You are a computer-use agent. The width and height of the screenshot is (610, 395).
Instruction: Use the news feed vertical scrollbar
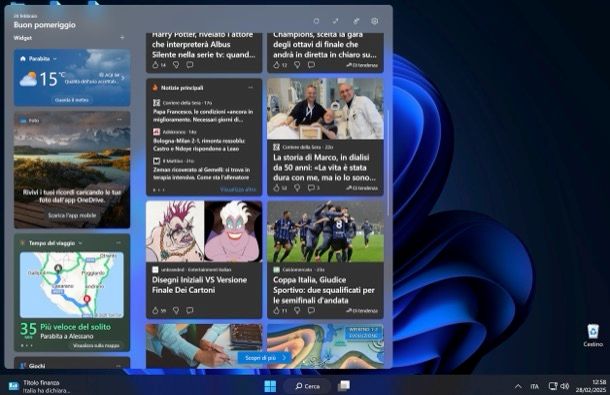tap(388, 163)
